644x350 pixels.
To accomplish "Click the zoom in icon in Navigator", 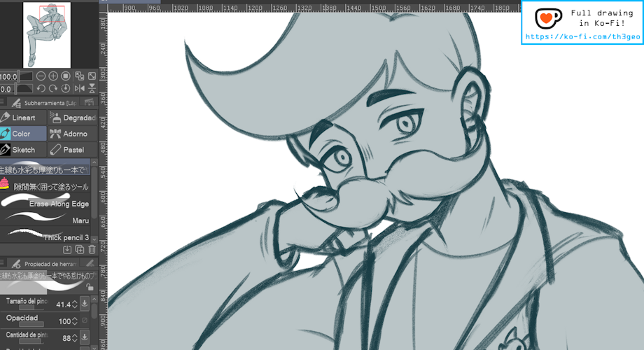I will (x=53, y=76).
